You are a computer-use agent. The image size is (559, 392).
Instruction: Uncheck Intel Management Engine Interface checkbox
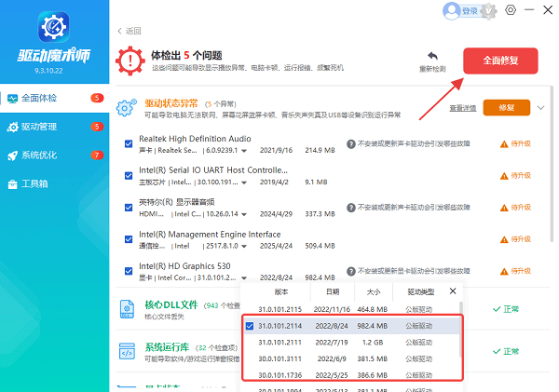click(x=129, y=239)
